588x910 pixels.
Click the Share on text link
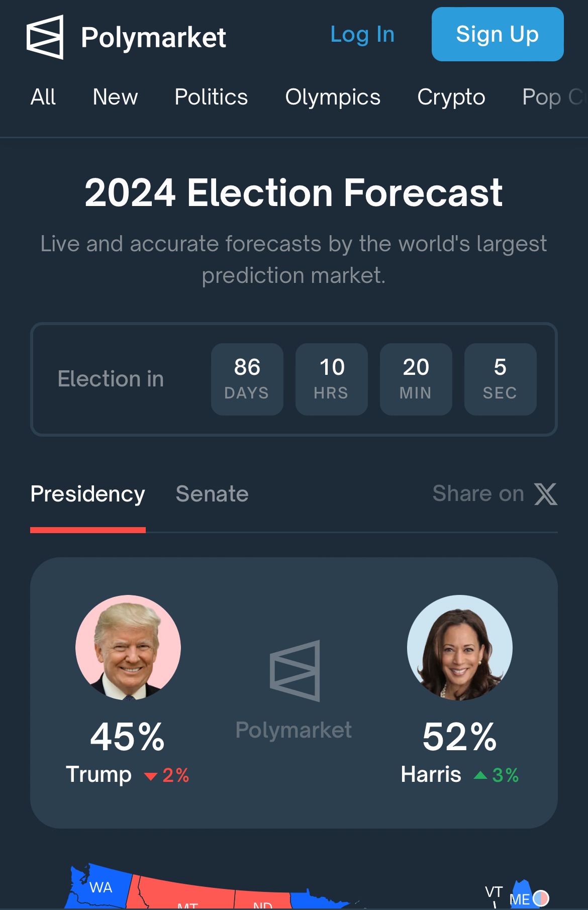coord(478,494)
